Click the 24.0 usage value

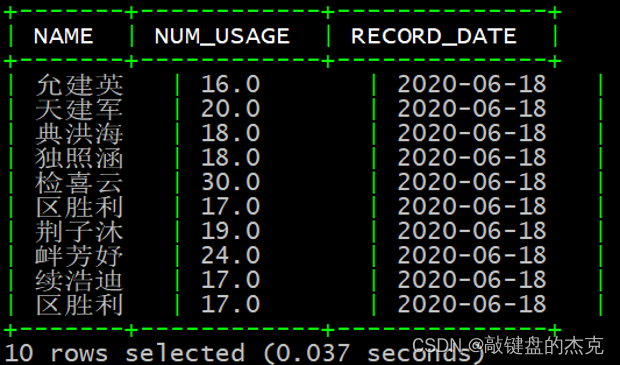(x=231, y=255)
